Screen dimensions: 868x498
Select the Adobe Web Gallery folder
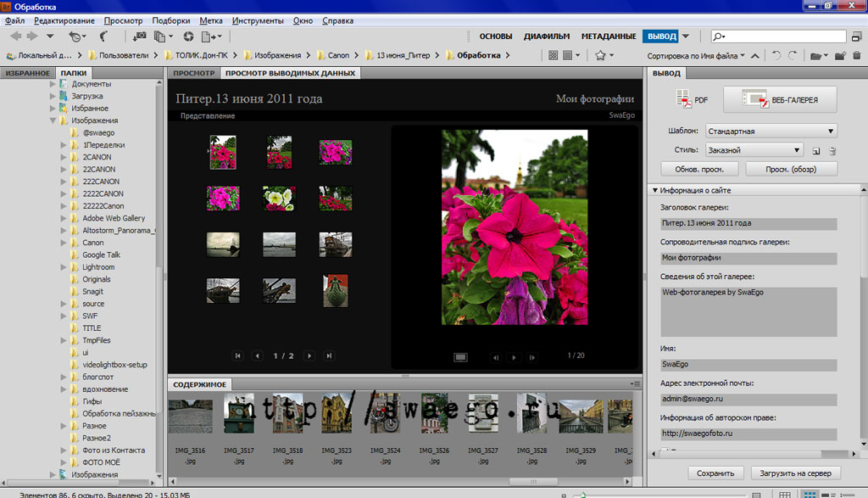[114, 218]
